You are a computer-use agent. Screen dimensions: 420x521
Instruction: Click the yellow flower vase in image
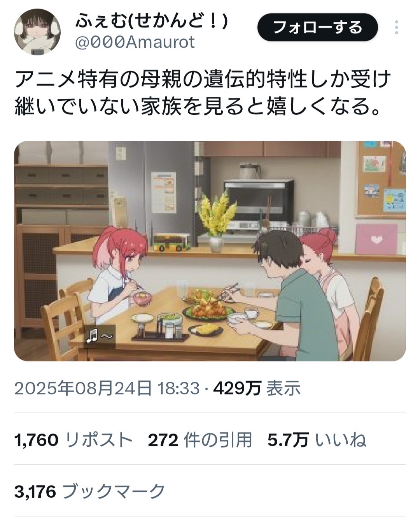pos(216,222)
